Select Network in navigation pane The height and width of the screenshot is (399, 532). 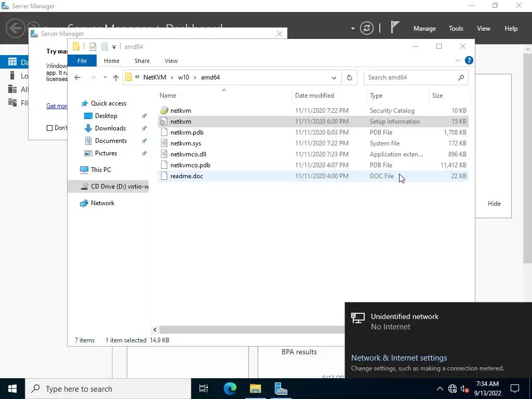coord(102,203)
